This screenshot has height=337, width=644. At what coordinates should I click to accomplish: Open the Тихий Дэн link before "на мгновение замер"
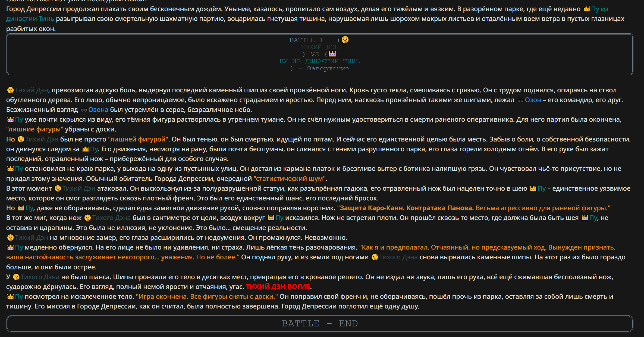[32, 238]
